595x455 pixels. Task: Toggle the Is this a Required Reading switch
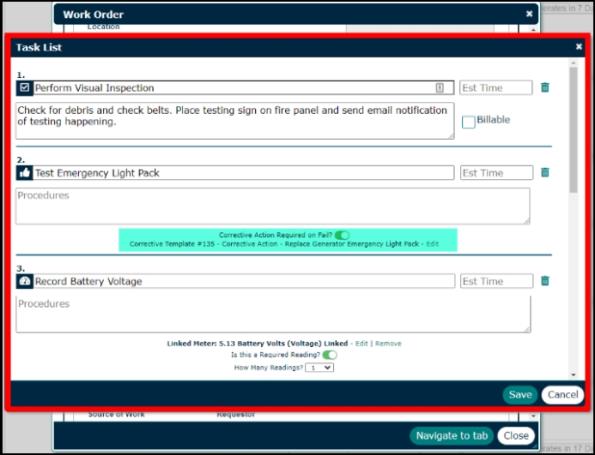pyautogui.click(x=329, y=355)
